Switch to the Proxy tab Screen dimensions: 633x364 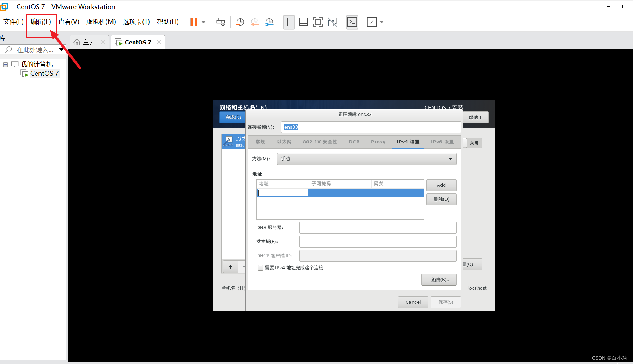[x=378, y=142]
